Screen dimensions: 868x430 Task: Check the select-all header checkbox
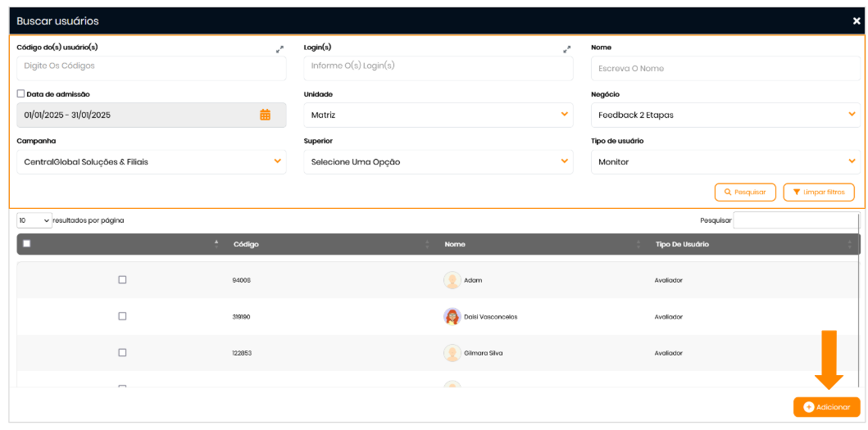pyautogui.click(x=27, y=243)
